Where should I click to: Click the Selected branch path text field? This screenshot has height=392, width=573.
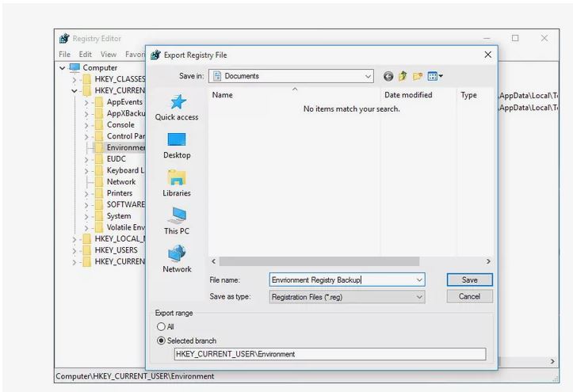coord(330,354)
